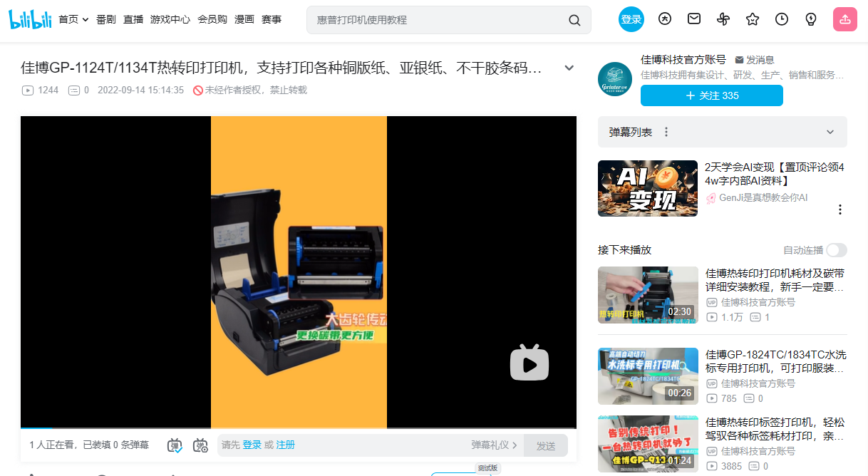
Task: Click the play count icon beside 3885
Action: point(711,467)
